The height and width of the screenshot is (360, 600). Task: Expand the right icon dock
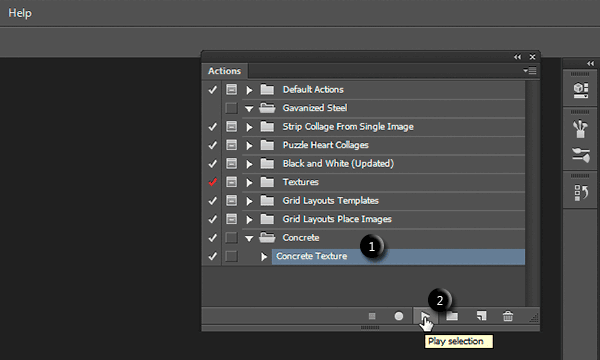coord(590,63)
